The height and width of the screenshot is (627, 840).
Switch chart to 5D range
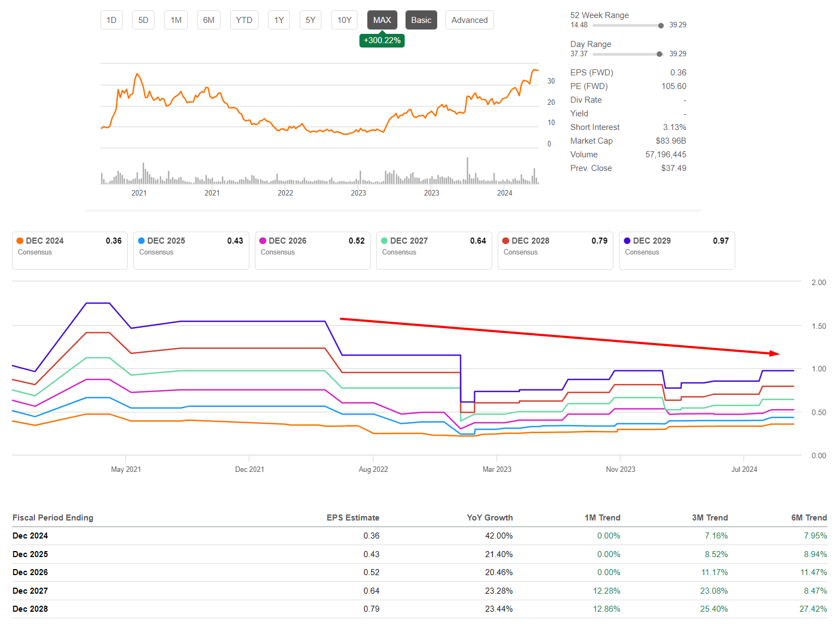[143, 20]
